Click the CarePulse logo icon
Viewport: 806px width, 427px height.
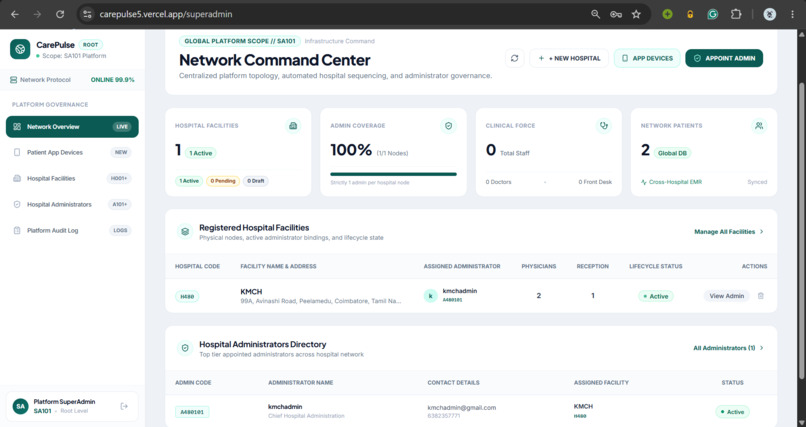point(20,49)
